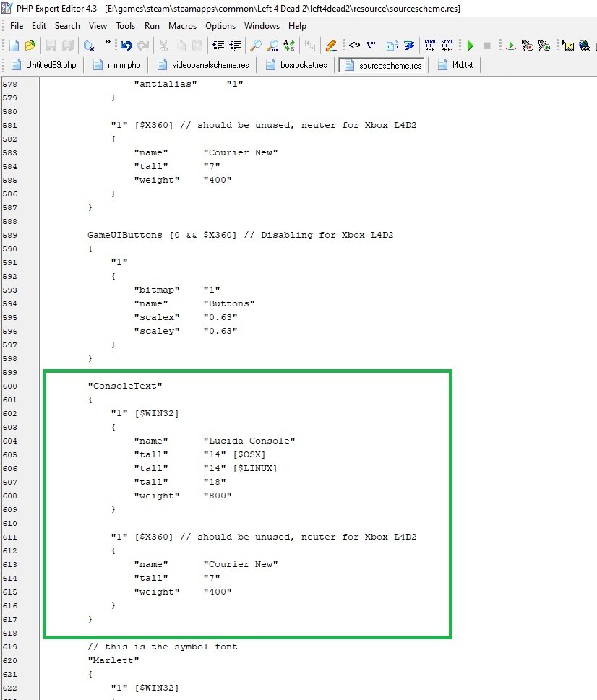Expand the toolbar overflow chevron
The width and height of the screenshot is (597, 700).
[x=108, y=43]
